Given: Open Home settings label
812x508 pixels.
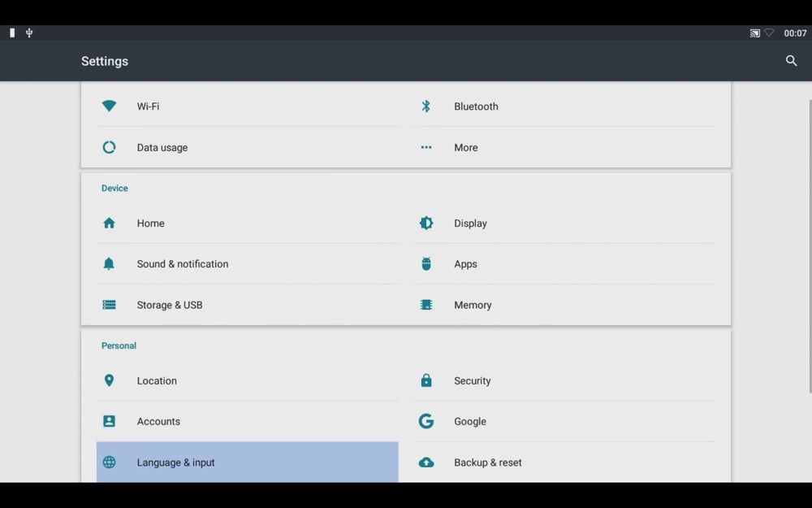Looking at the screenshot, I should 150,224.
